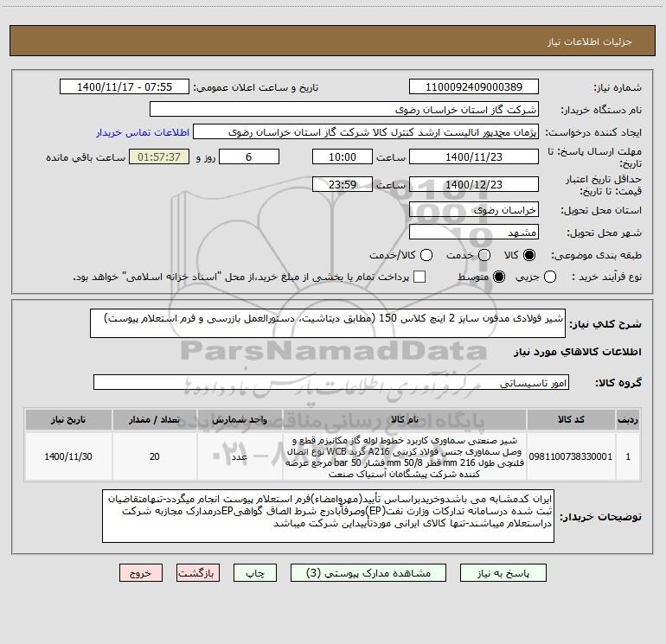Select the کالا radio button

tap(529, 255)
